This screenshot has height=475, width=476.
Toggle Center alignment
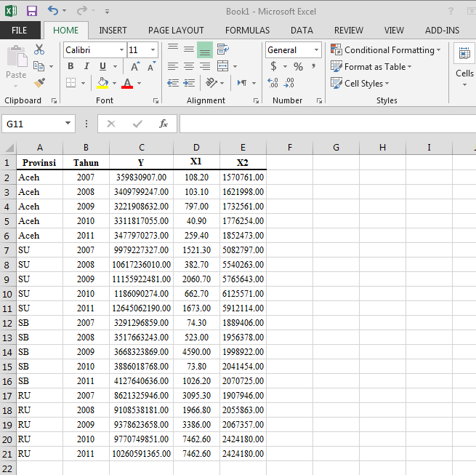189,66
